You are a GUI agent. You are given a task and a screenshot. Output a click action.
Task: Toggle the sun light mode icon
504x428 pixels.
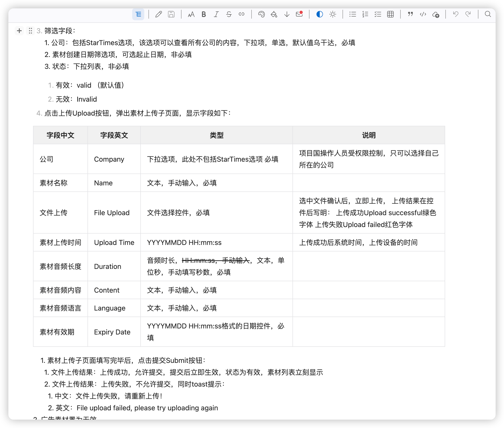pos(333,14)
